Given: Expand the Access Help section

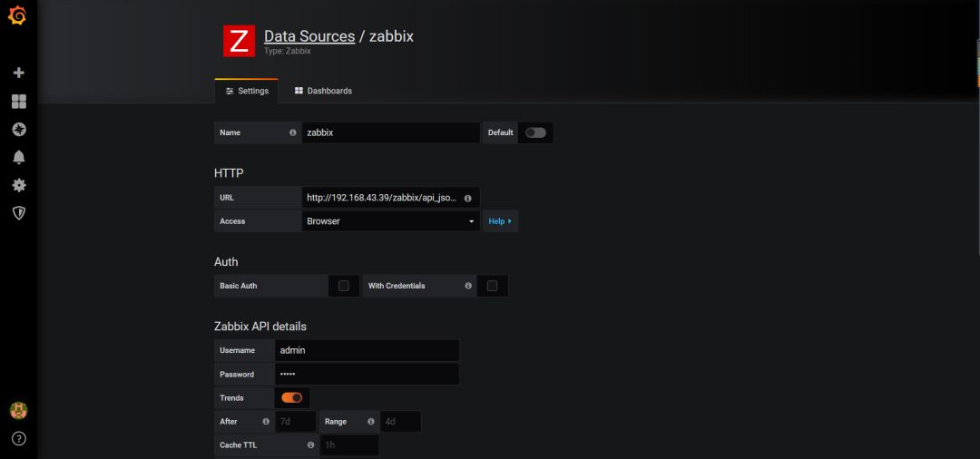Looking at the screenshot, I should [x=500, y=221].
